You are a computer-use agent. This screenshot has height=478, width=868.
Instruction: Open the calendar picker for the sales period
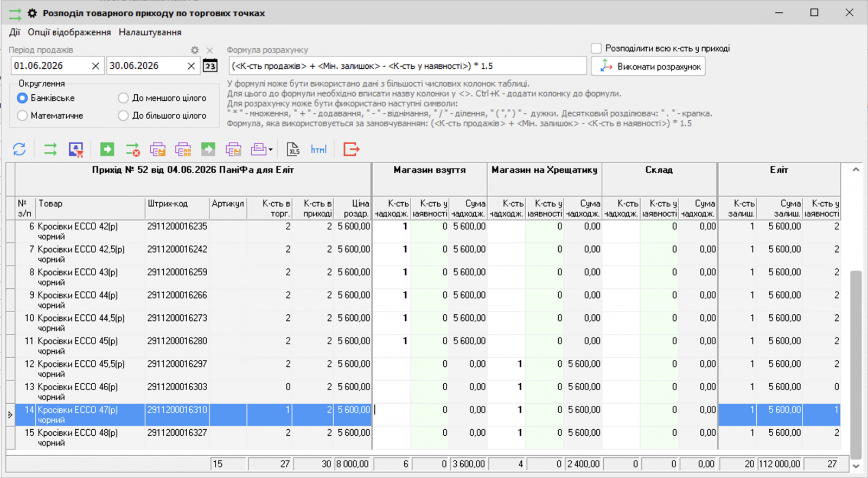[210, 66]
